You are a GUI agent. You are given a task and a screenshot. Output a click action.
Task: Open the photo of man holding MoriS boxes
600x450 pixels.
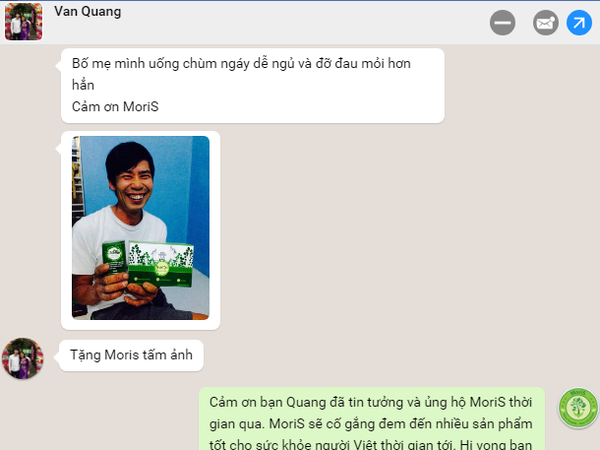tap(140, 228)
